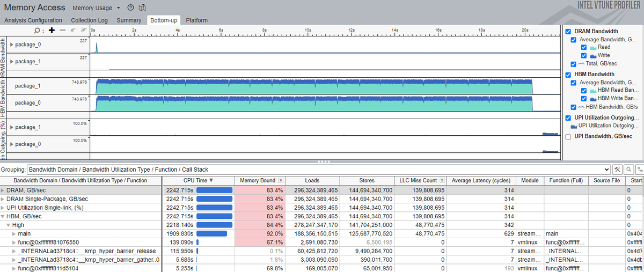
Task: Collapse the HBM, GB/sec grid row
Action: coord(3,216)
